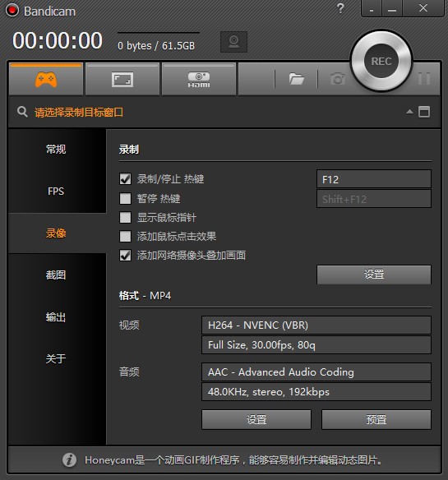448x480 pixels.
Task: Toggle 添加网络摄像头叠加画面 checkbox
Action: tap(125, 256)
